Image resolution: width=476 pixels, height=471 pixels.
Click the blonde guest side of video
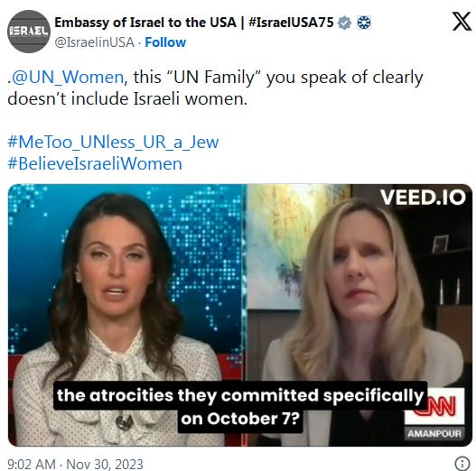(359, 315)
